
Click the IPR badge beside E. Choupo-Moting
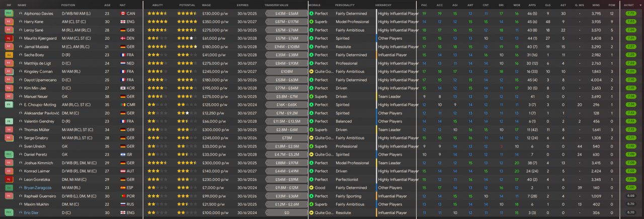[x=9, y=105]
